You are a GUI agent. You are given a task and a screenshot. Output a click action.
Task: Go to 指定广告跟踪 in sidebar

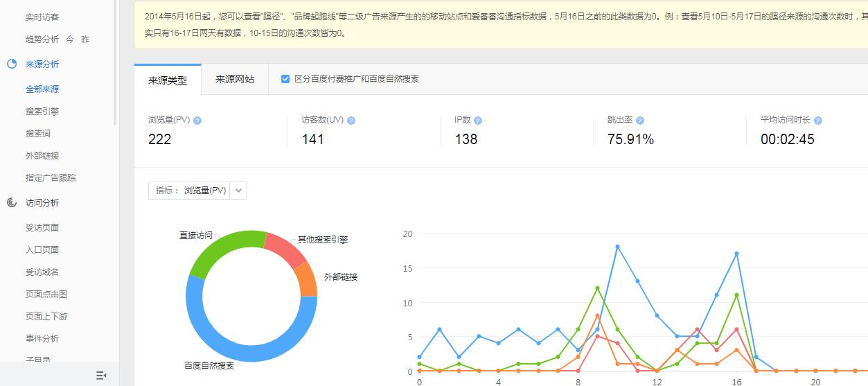point(51,178)
